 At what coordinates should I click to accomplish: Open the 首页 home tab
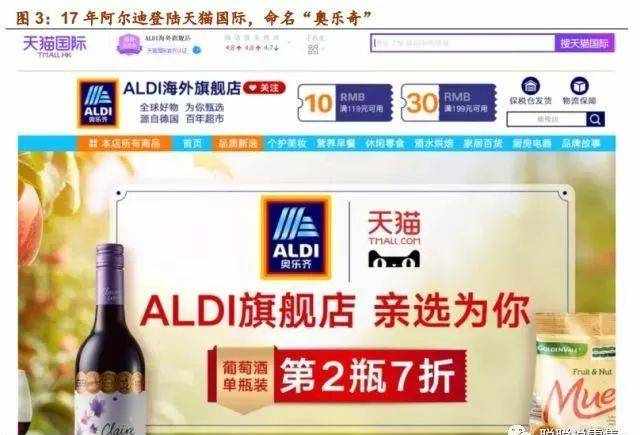pyautogui.click(x=192, y=144)
